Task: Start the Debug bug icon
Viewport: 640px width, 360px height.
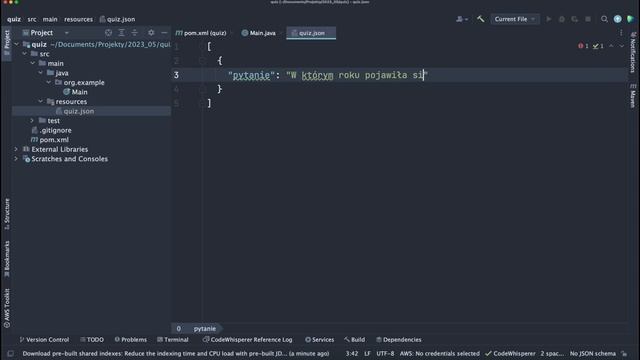Action: point(562,19)
